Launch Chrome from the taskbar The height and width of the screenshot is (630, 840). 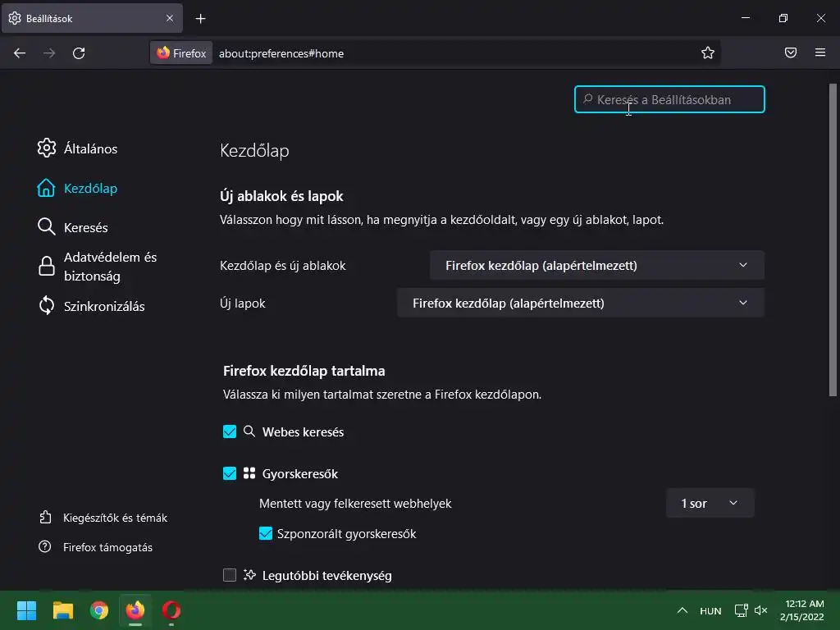click(99, 610)
